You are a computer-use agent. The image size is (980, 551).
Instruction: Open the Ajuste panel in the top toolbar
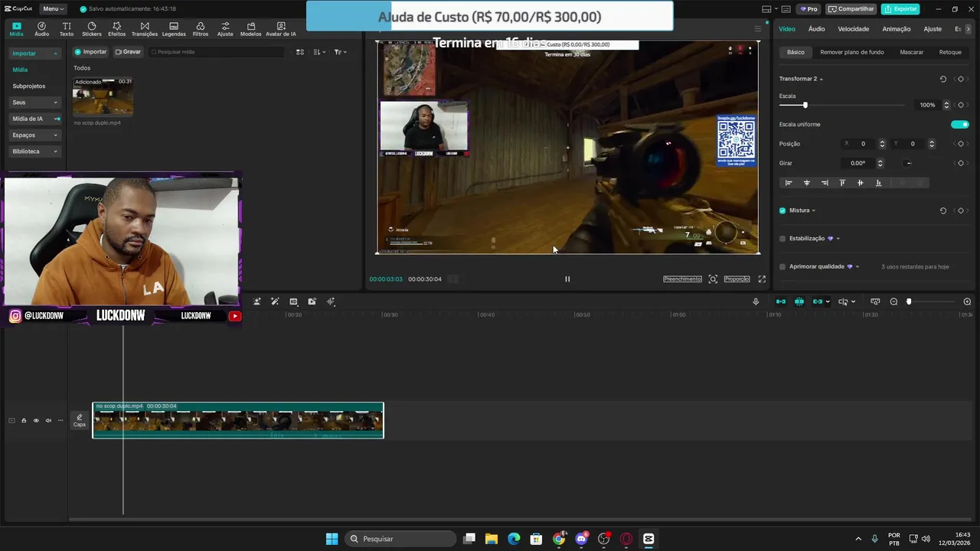225,29
